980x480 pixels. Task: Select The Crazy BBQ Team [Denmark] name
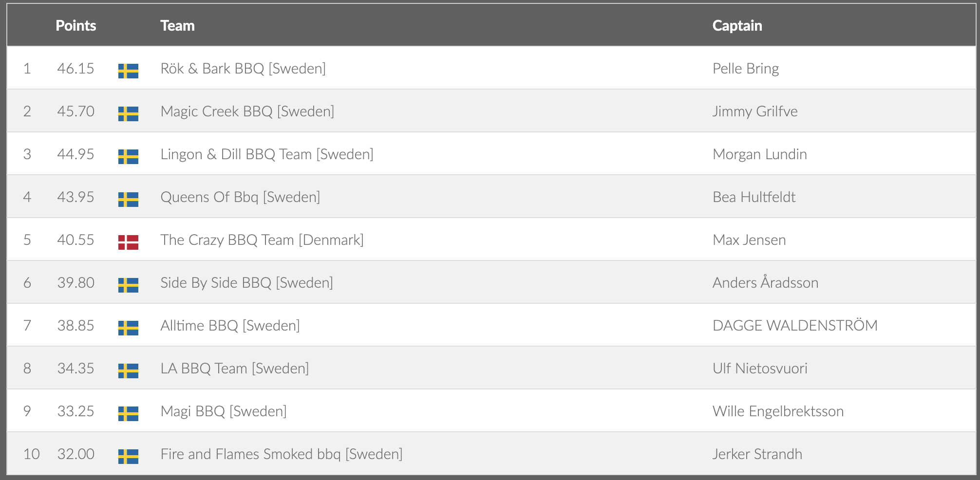pos(262,240)
